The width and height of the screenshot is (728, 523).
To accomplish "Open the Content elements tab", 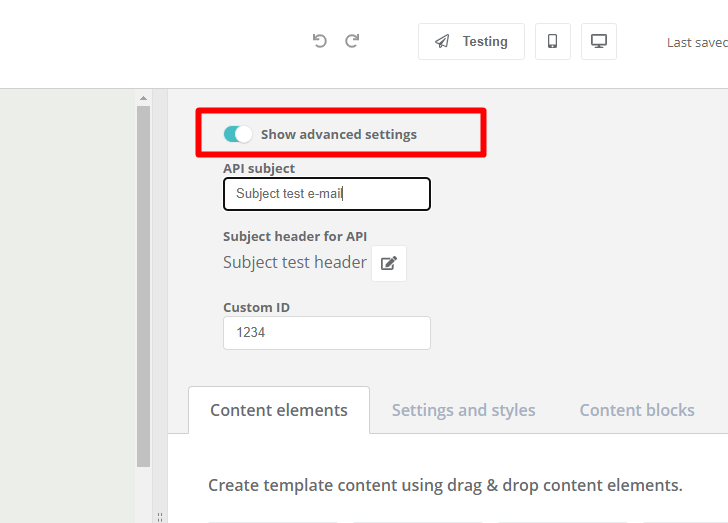I will point(279,410).
